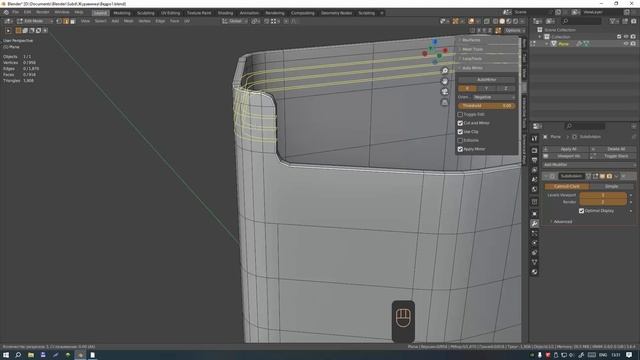640x360 pixels.
Task: Open the Subdivision modifier extras dropdown arrow
Action: [616, 176]
